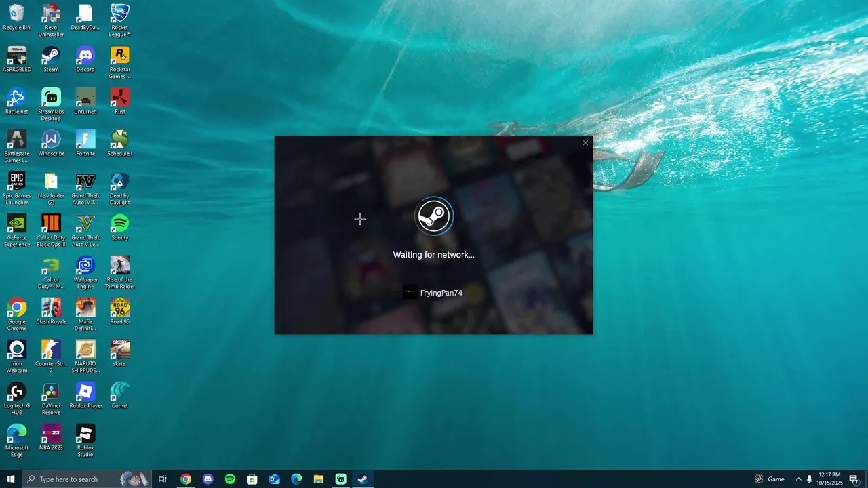Select the Rust desktop shortcut

tap(120, 102)
